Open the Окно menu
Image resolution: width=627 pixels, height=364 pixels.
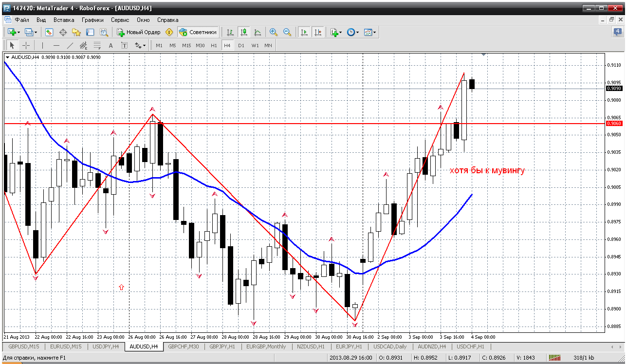143,20
